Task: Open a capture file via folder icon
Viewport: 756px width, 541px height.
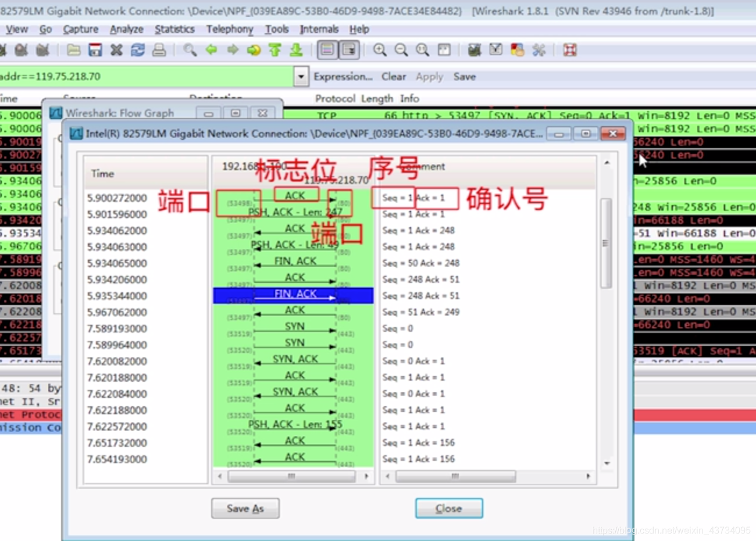Action: 74,51
